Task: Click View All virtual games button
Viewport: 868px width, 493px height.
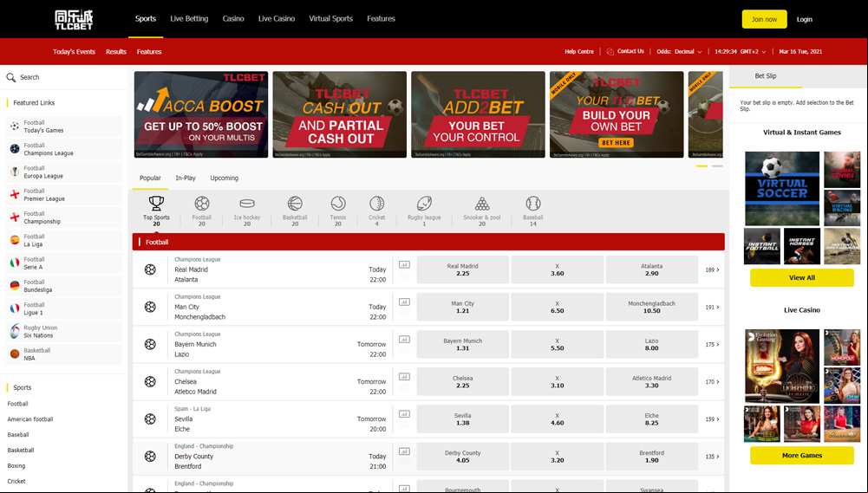Action: 801,278
